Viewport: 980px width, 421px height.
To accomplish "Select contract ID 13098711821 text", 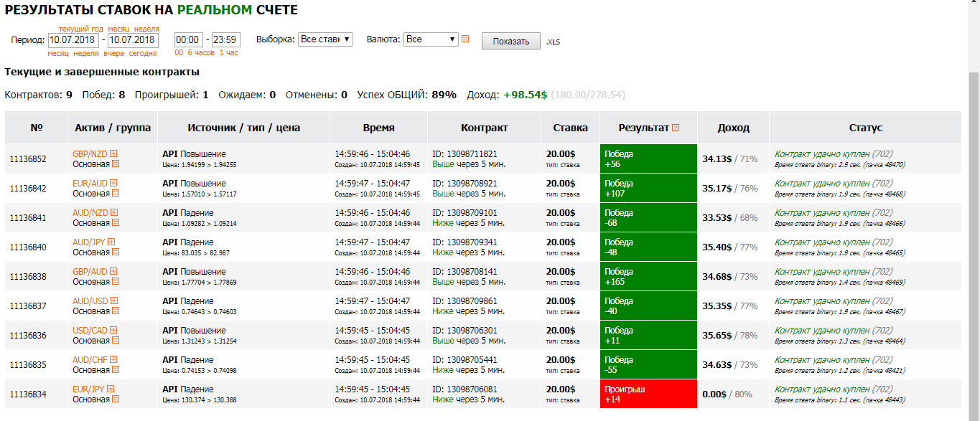I will [465, 153].
